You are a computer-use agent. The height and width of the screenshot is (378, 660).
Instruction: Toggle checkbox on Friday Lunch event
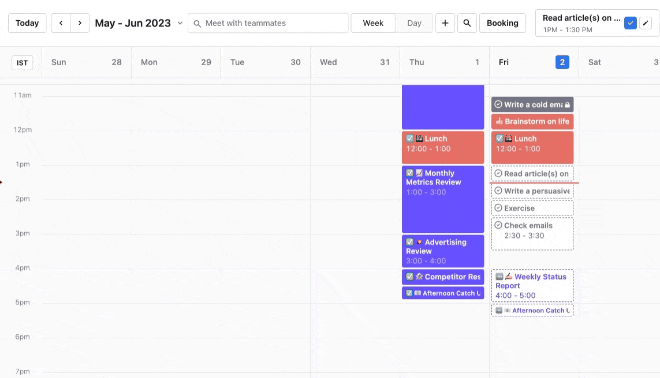(499, 138)
